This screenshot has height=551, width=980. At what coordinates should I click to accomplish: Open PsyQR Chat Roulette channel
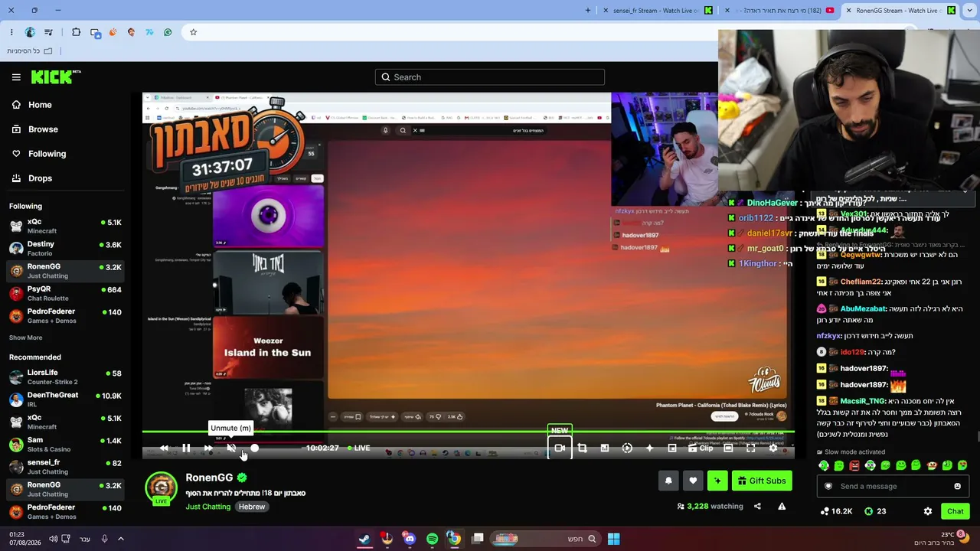pos(65,294)
